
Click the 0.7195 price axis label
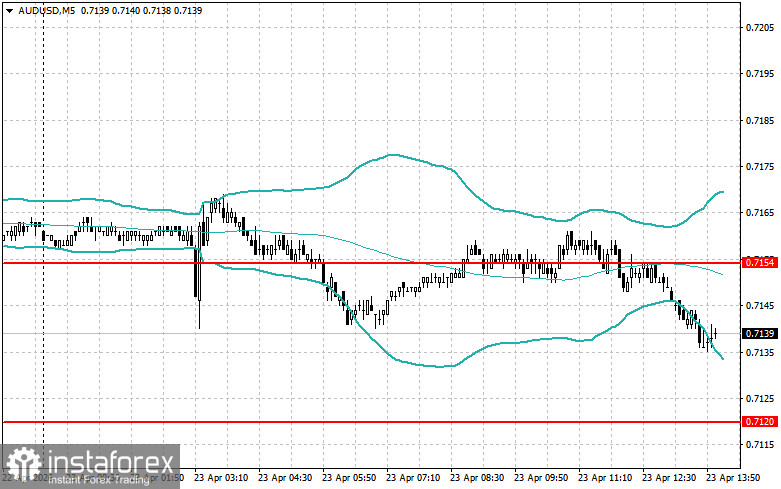(x=760, y=74)
